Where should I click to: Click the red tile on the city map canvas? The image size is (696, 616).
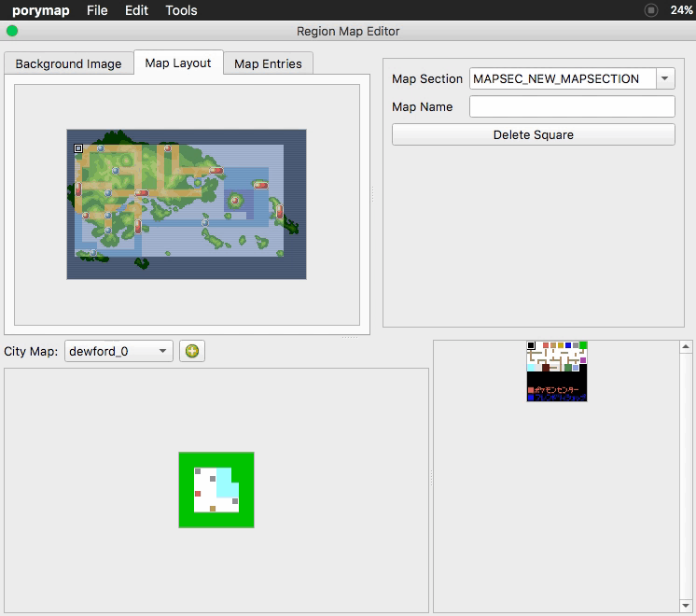coord(198,494)
